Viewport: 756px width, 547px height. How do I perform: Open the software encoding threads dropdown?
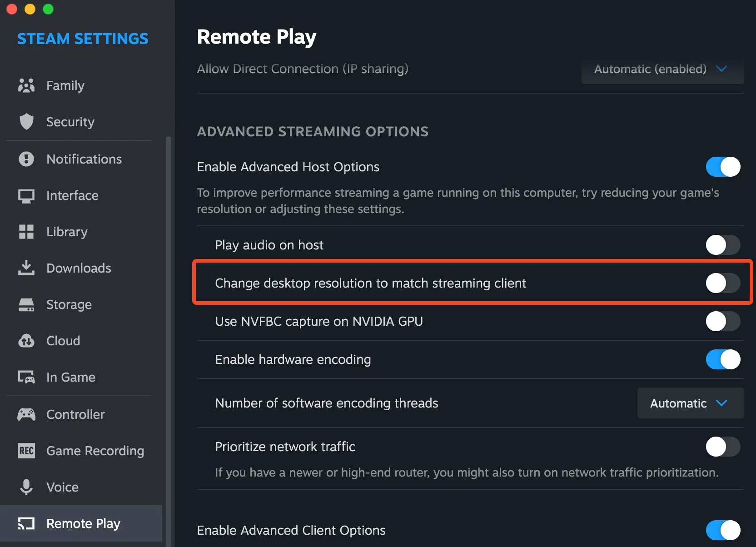tap(690, 403)
